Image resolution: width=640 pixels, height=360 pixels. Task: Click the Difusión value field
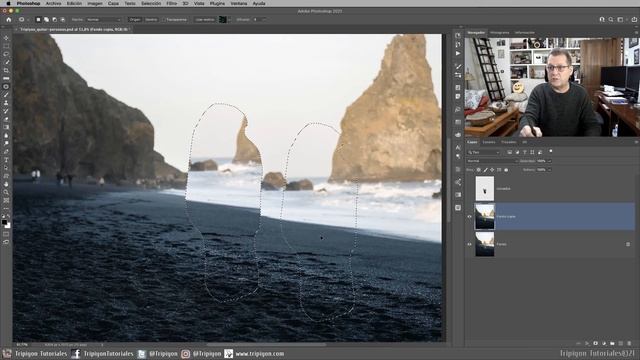257,19
